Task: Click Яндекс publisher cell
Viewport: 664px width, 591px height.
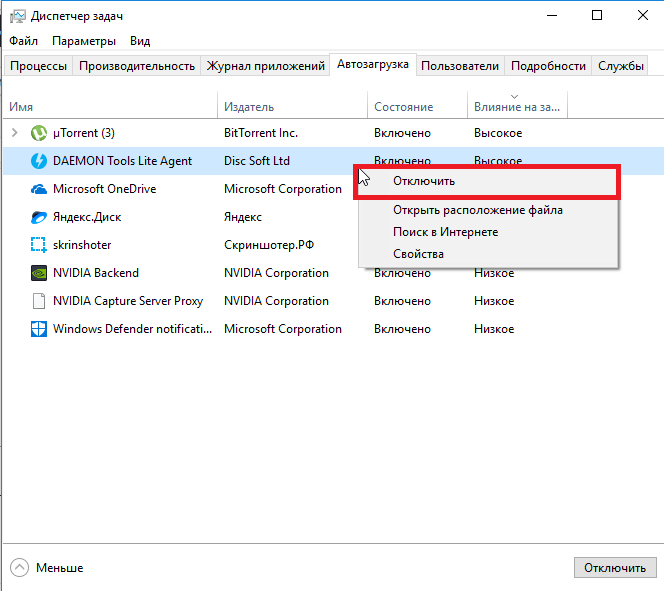Action: tap(243, 217)
